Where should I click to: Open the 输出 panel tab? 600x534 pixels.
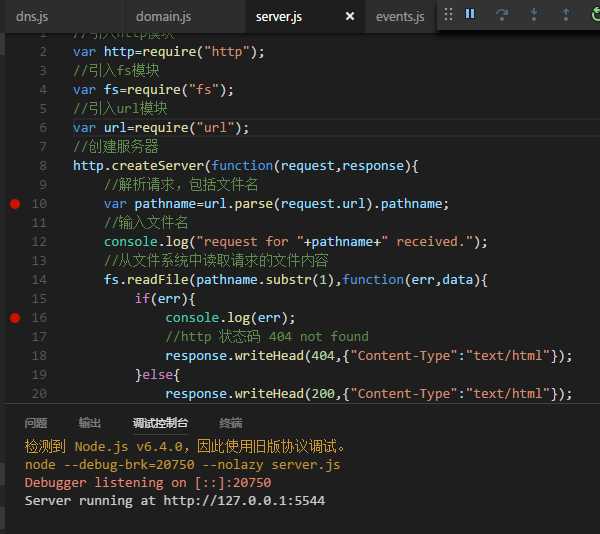(x=90, y=423)
